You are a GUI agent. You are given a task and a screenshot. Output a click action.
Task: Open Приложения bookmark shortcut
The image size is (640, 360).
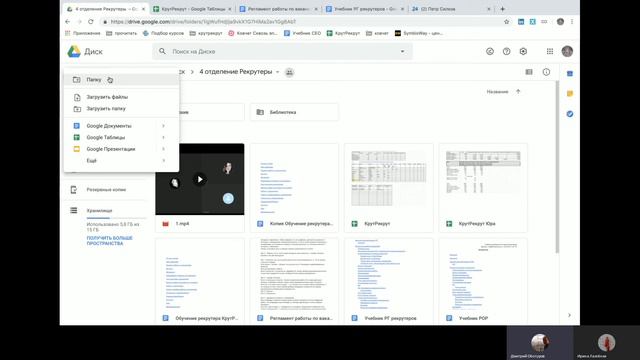(x=82, y=33)
